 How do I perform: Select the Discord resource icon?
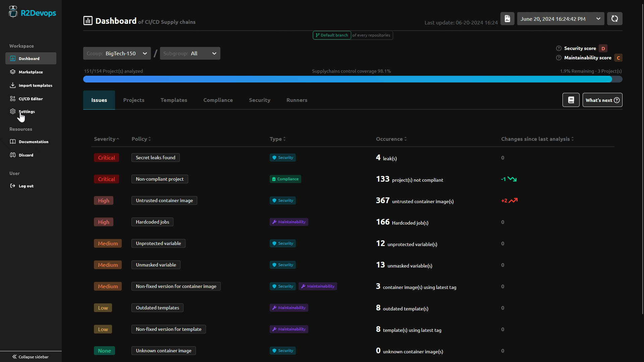pos(13,155)
